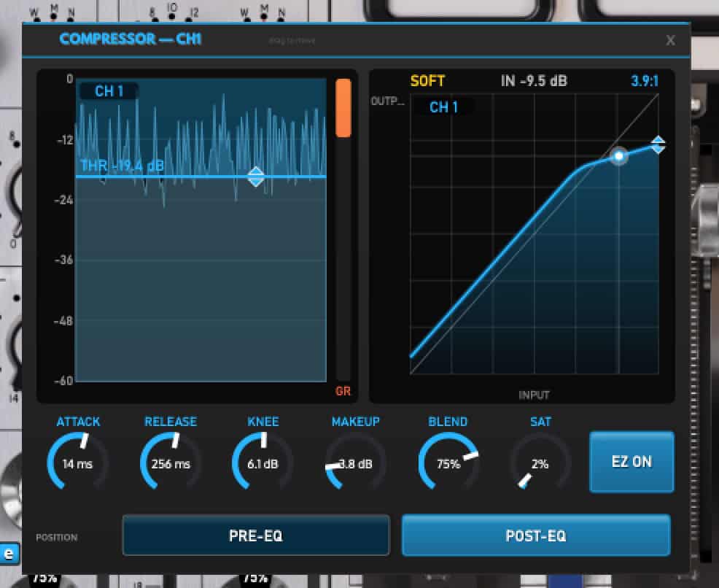
Task: Adjust the RELEASE knob showing 256 ms
Action: pos(171,463)
